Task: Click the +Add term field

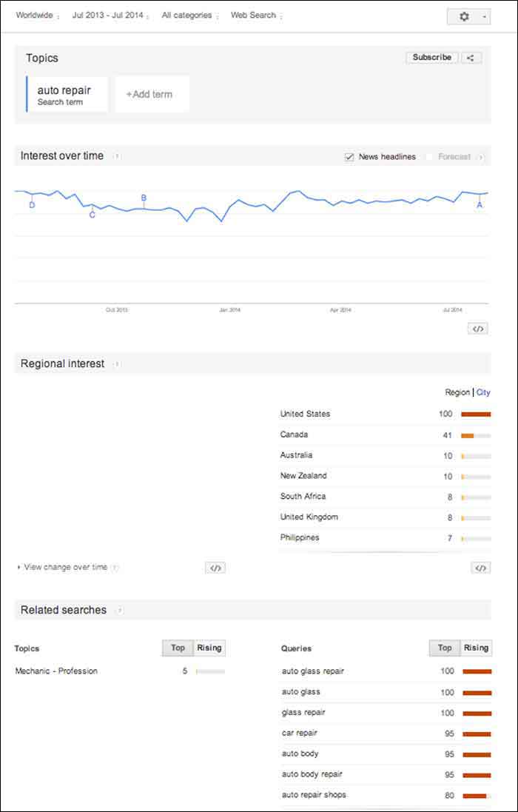Action: coord(151,93)
